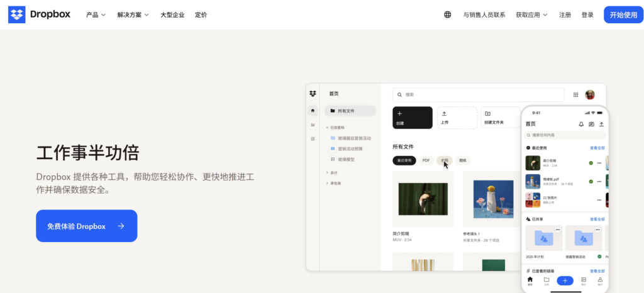644x293 pixels.
Task: Click 查看全部 next to 已共享
Action: coord(597,219)
